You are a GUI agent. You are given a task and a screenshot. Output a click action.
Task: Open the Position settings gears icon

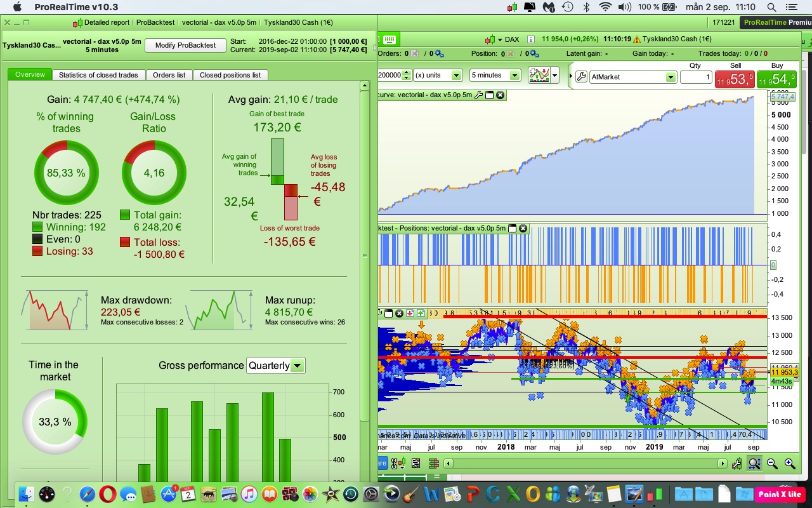point(534,54)
